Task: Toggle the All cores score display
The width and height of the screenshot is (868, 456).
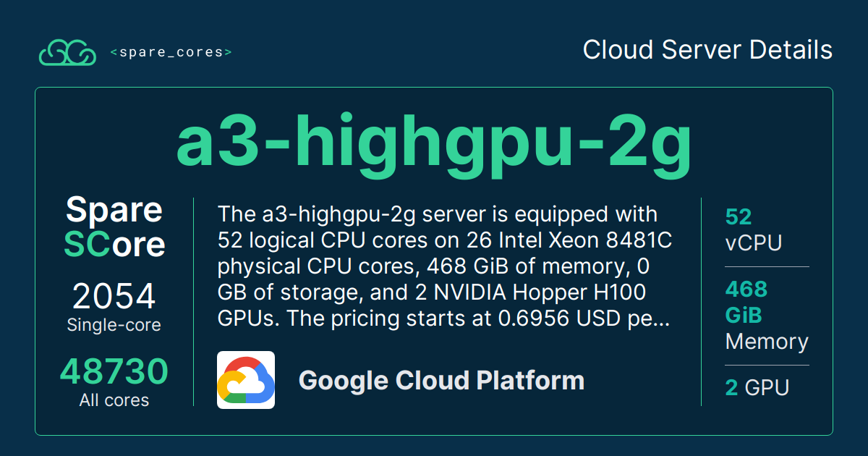Action: tap(114, 380)
